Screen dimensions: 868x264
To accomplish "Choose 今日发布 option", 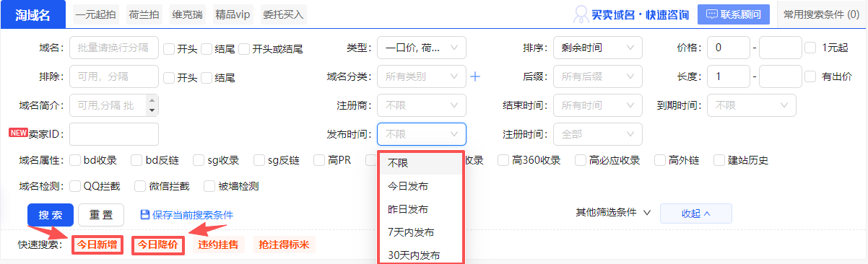I will [x=420, y=186].
